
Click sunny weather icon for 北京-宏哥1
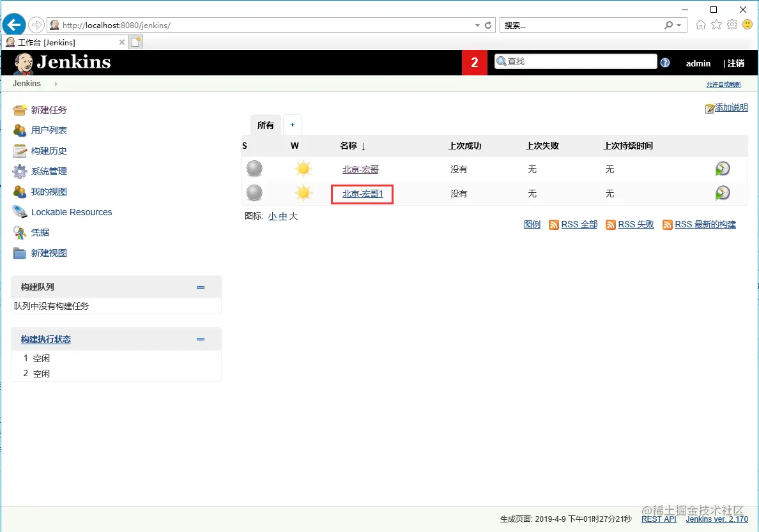click(303, 193)
